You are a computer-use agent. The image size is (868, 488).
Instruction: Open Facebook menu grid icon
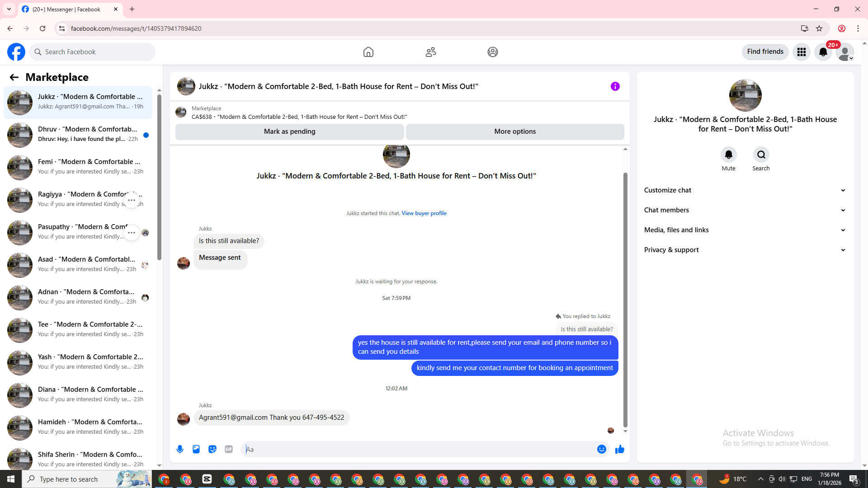802,52
